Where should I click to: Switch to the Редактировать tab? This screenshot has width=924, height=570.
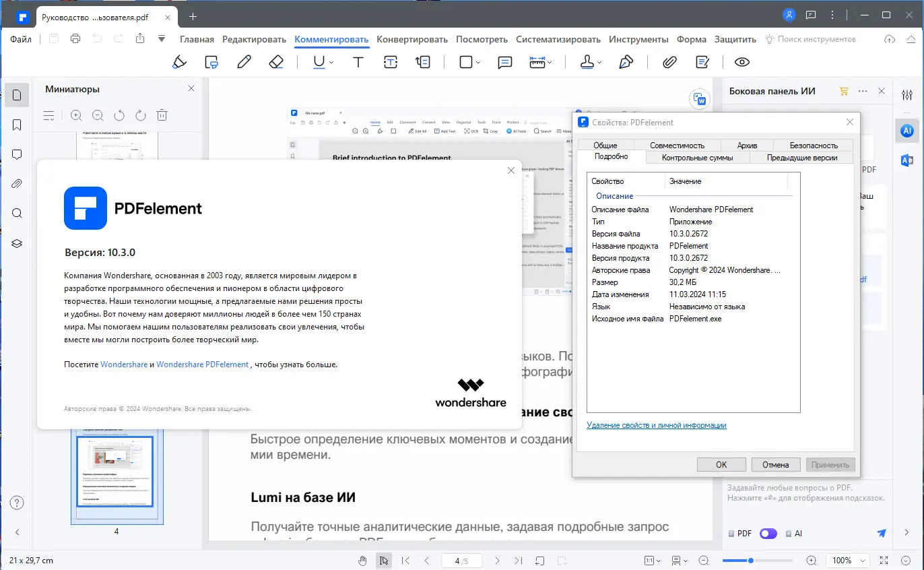[254, 39]
